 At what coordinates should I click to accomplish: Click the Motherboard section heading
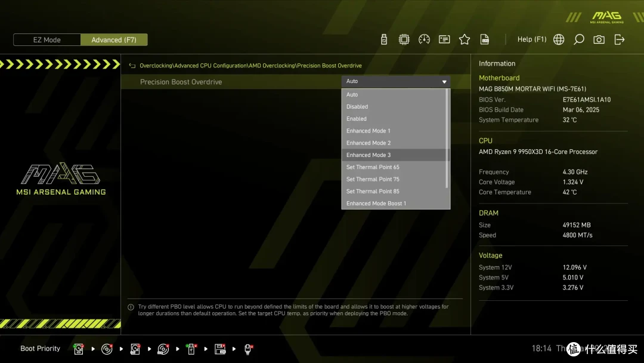tap(499, 78)
